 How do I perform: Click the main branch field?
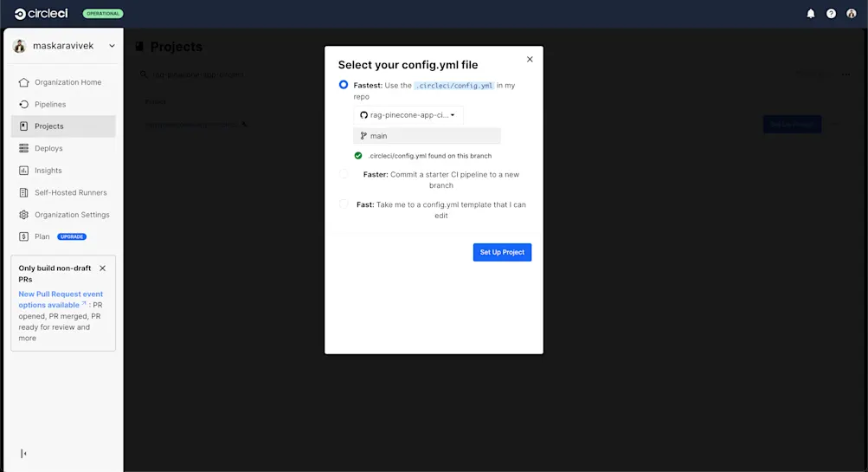[x=427, y=136]
